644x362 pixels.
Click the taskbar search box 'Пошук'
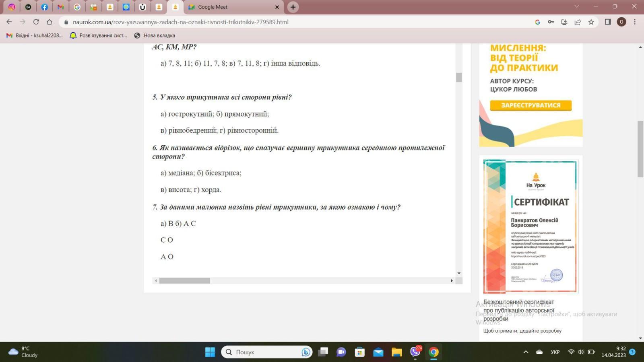point(266,352)
